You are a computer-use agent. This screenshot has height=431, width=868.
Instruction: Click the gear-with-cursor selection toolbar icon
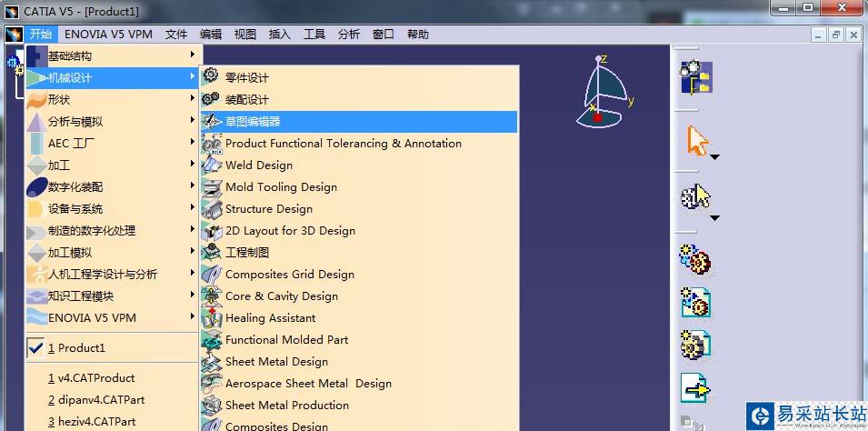pos(696,197)
